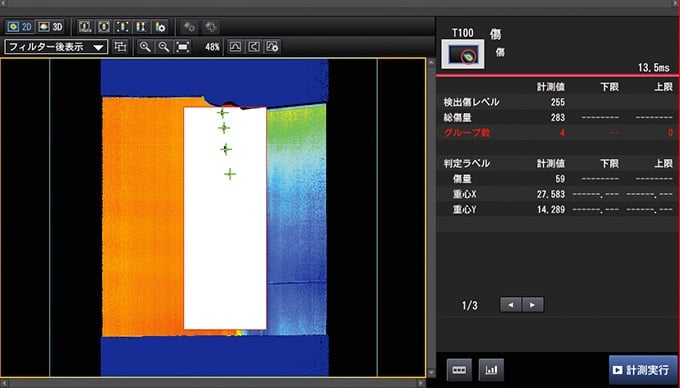This screenshot has width=680, height=388.
Task: Click the image vertical scrollbar up arrow
Action: click(x=431, y=63)
